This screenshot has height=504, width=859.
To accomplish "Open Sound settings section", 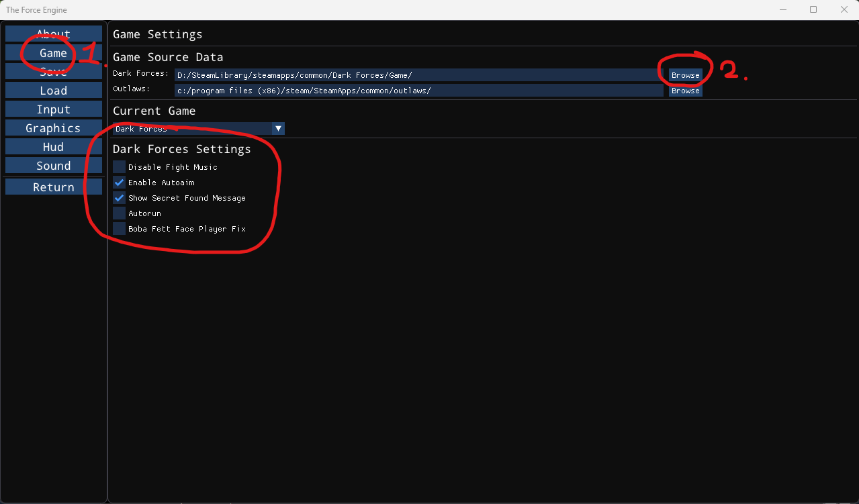I will point(54,165).
